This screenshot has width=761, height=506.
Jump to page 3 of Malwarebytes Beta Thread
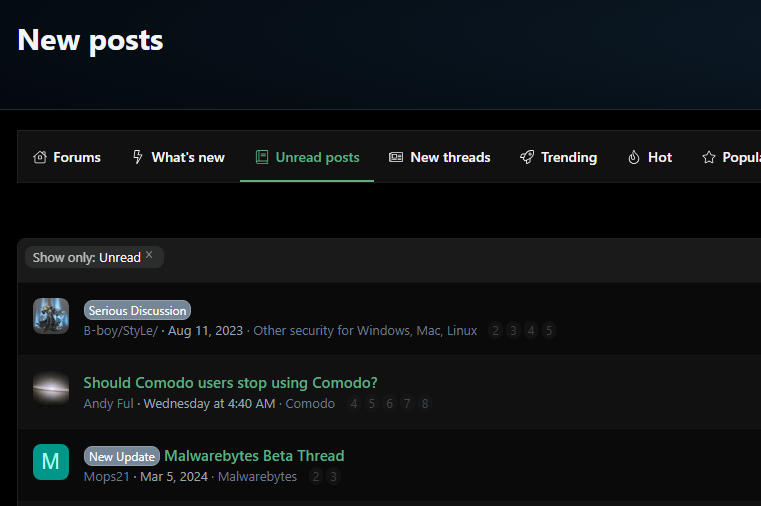tap(333, 477)
